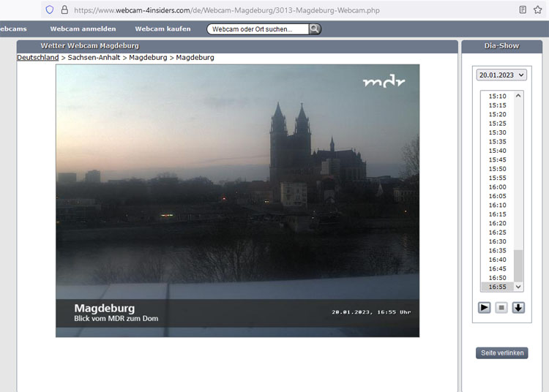Click the Deutschland breadcrumb link
The height and width of the screenshot is (392, 549).
[38, 57]
